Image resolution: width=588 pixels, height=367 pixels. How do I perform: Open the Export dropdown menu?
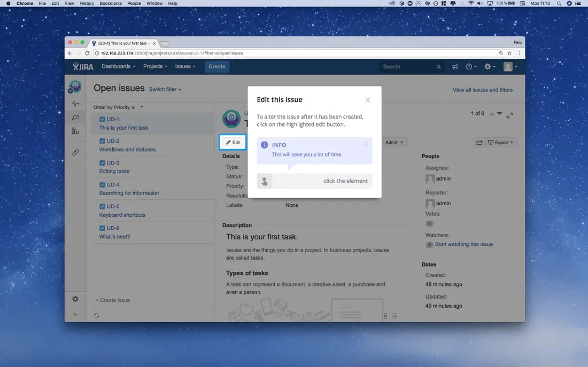pos(501,142)
